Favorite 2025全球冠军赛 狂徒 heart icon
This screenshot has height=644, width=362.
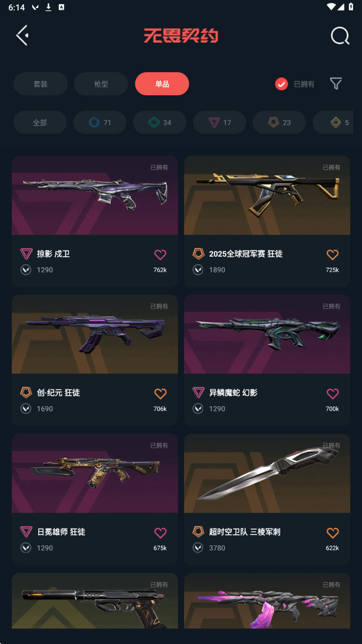[x=333, y=255]
